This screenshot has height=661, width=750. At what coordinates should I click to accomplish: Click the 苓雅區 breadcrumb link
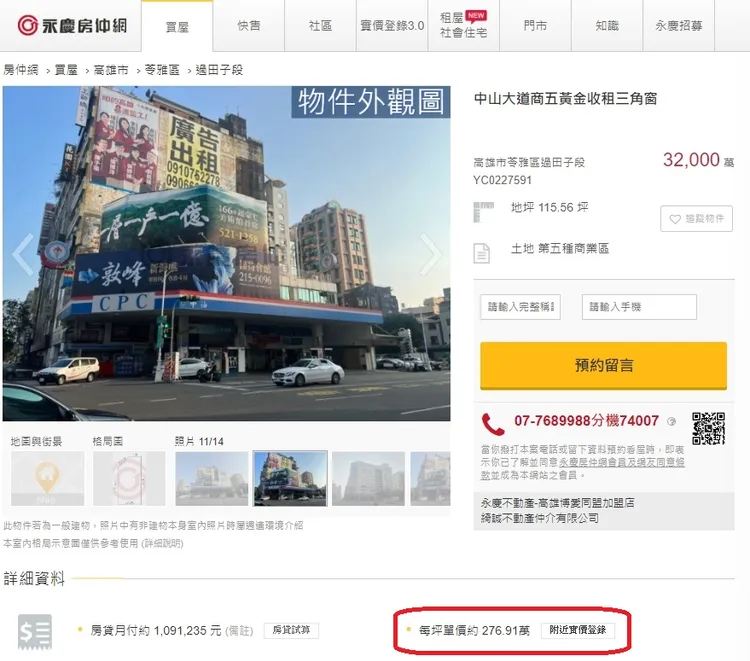click(x=162, y=70)
